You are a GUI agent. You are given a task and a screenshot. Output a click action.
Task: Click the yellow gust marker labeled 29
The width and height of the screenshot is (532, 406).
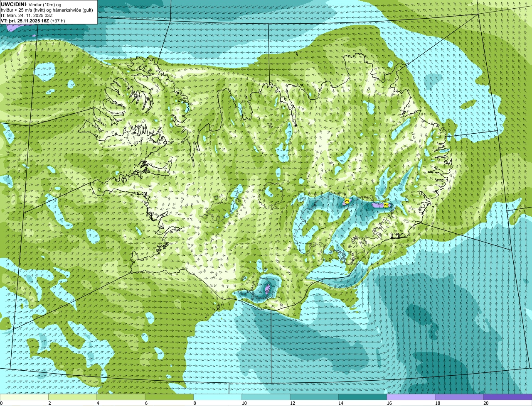347,201
